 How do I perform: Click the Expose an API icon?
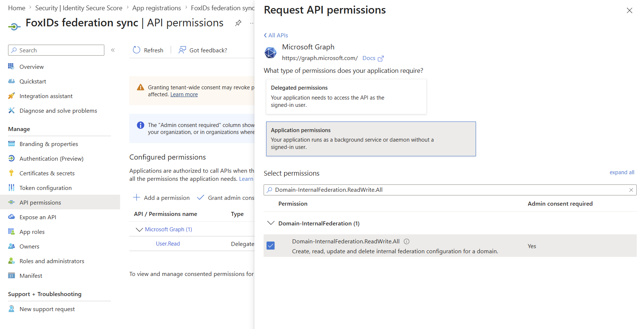(x=11, y=217)
